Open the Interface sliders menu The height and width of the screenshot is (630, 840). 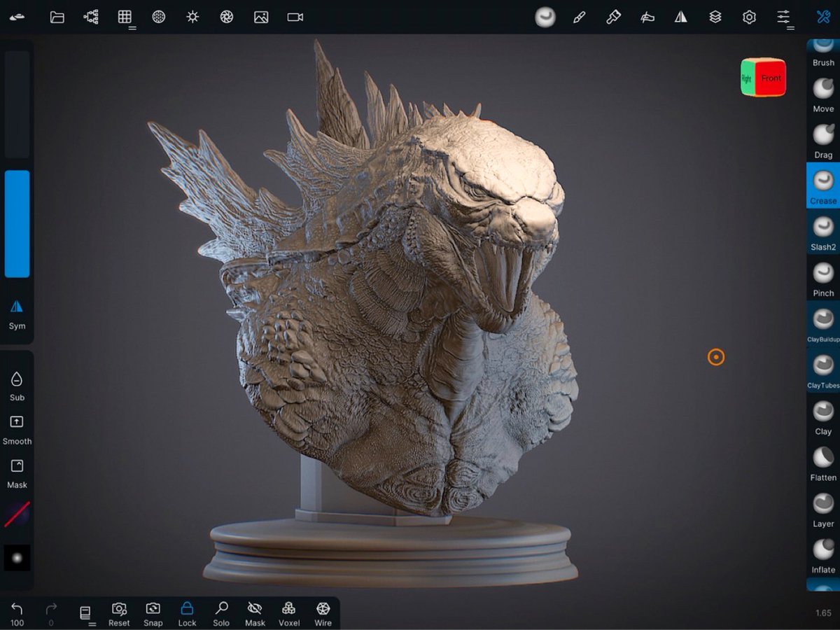[x=784, y=17]
